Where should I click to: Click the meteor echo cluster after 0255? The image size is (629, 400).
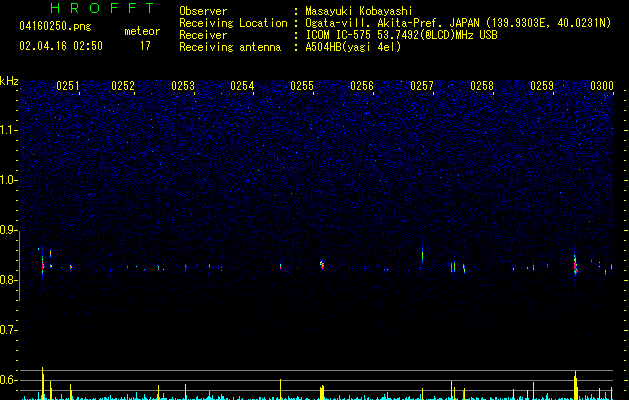click(x=322, y=265)
